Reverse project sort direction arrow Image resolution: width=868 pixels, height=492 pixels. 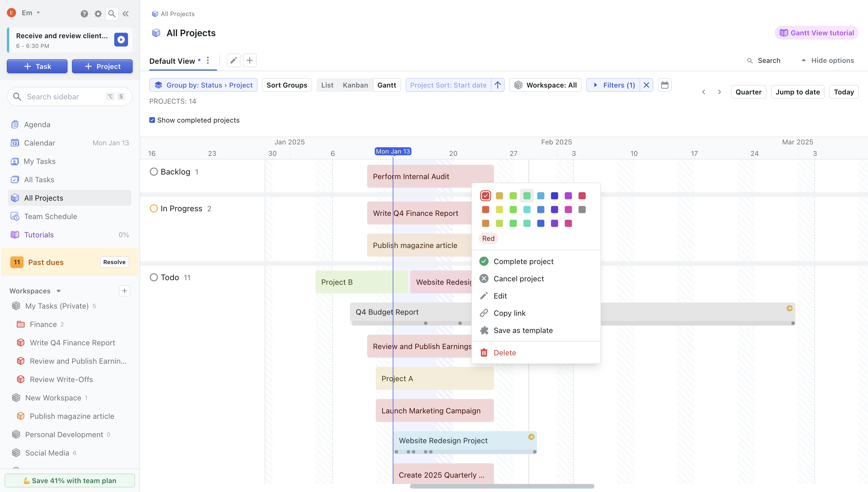[497, 85]
